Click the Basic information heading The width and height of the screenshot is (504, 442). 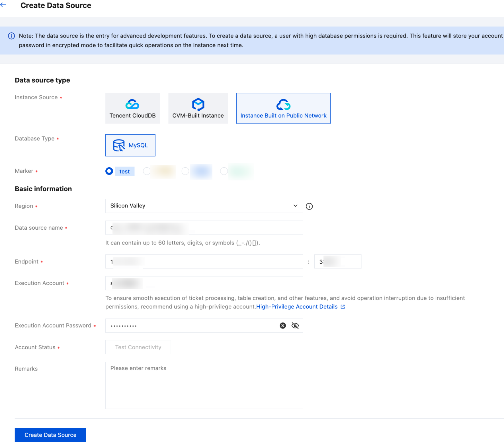[43, 189]
